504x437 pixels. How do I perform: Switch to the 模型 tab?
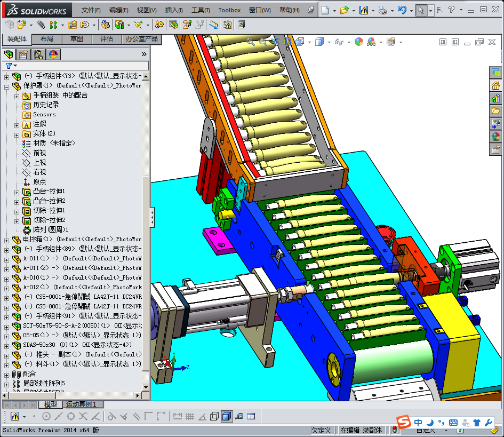pyautogui.click(x=51, y=404)
